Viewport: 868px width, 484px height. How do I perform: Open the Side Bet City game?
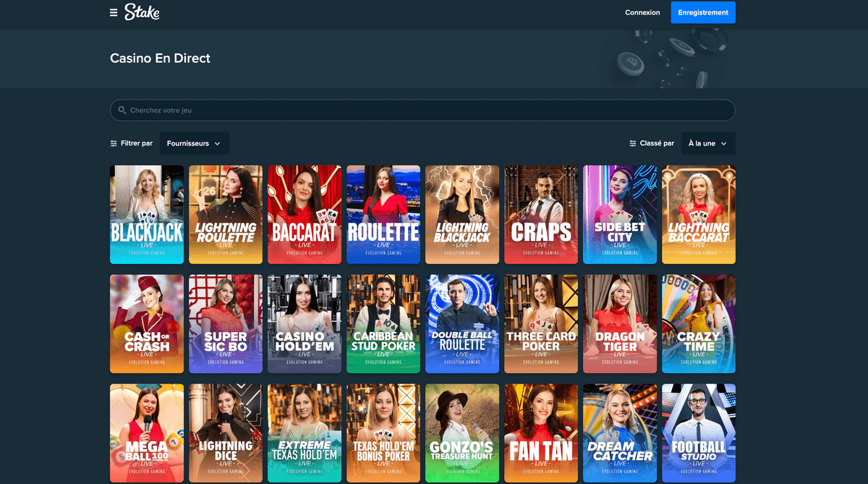pos(620,215)
